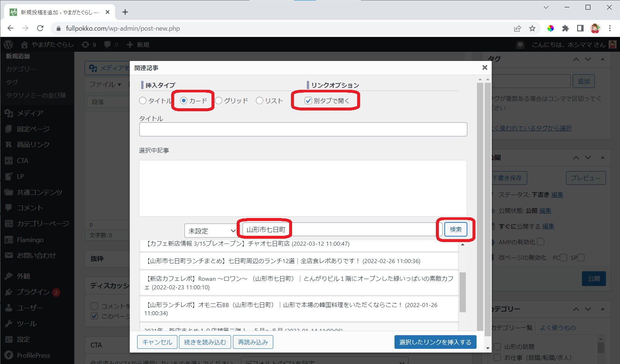Collapse the カテゴリー panel arrow
620x364 pixels.
603,309
